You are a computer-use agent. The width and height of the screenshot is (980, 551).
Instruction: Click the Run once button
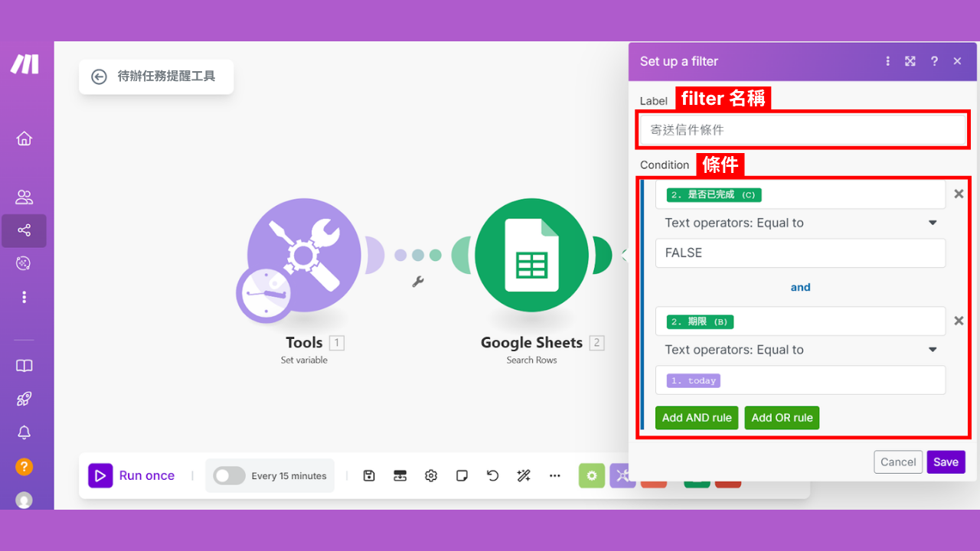(132, 476)
